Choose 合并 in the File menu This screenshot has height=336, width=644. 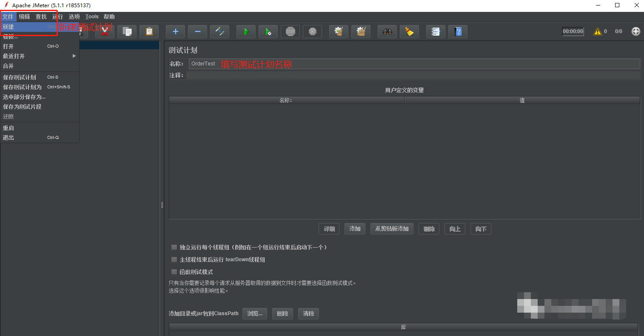click(40, 66)
